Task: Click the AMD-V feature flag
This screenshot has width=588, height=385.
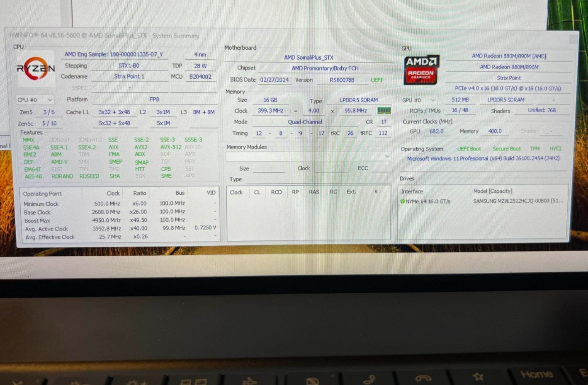Action: coord(59,162)
